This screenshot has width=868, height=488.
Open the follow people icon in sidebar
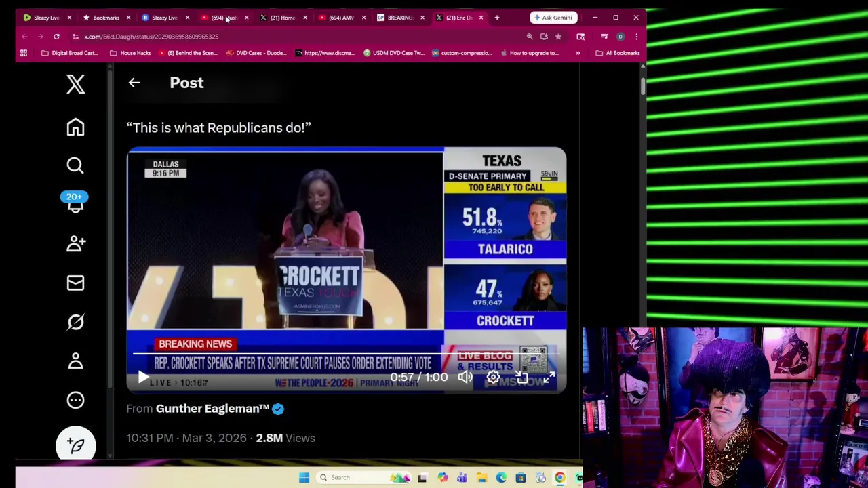coord(75,243)
